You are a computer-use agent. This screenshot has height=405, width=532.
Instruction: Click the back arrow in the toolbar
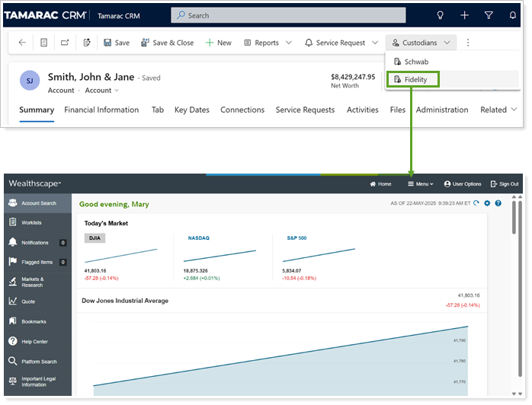22,43
